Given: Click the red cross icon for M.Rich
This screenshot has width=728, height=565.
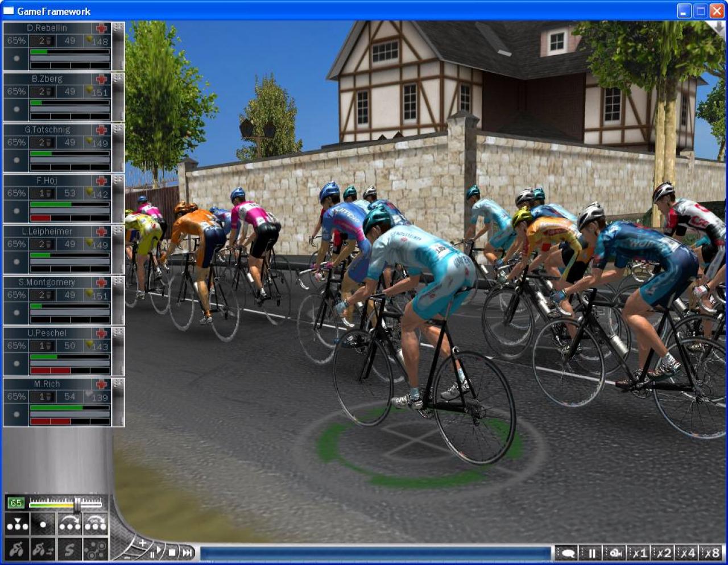Looking at the screenshot, I should pyautogui.click(x=102, y=384).
